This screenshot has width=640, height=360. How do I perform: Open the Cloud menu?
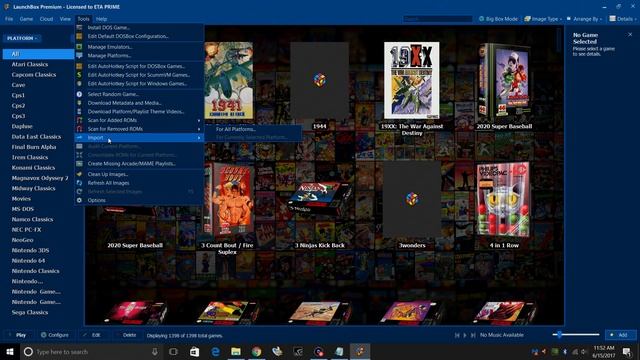[46, 19]
